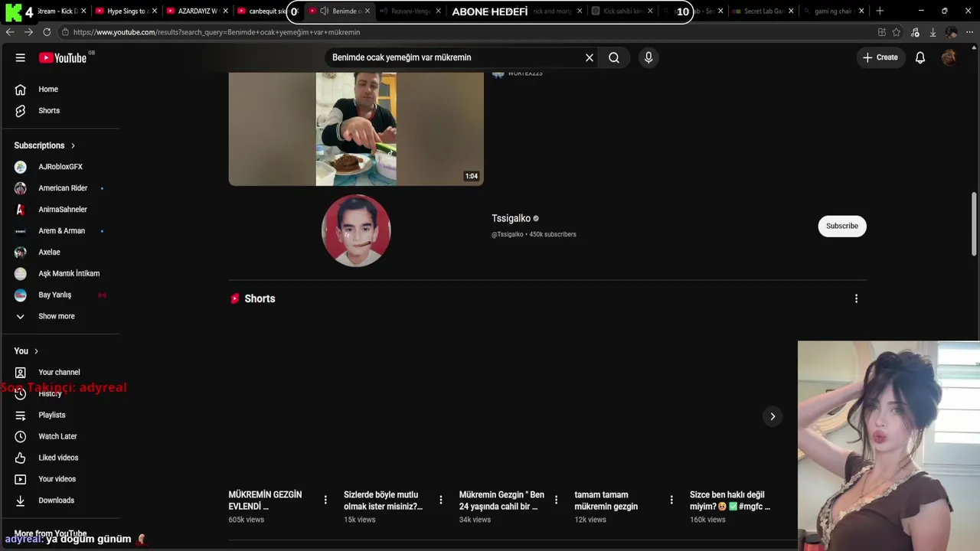
Task: Expand the You section chevron
Action: [36, 351]
